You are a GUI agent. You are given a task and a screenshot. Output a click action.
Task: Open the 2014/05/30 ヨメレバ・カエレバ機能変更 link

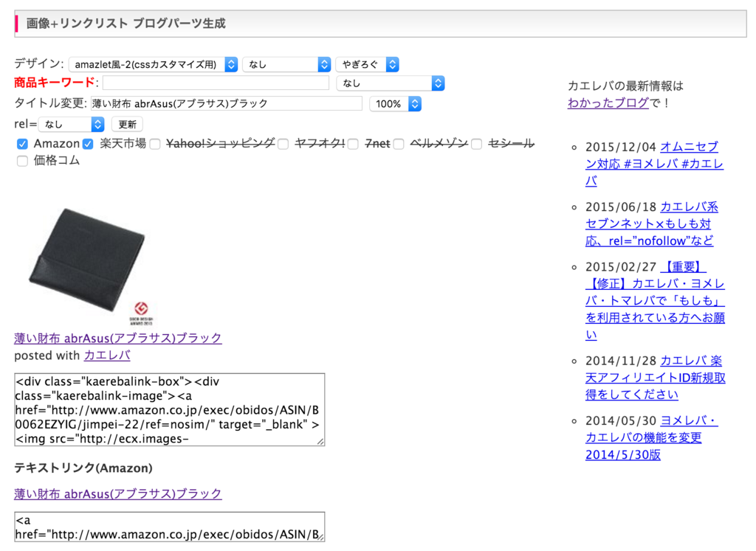[x=652, y=438]
